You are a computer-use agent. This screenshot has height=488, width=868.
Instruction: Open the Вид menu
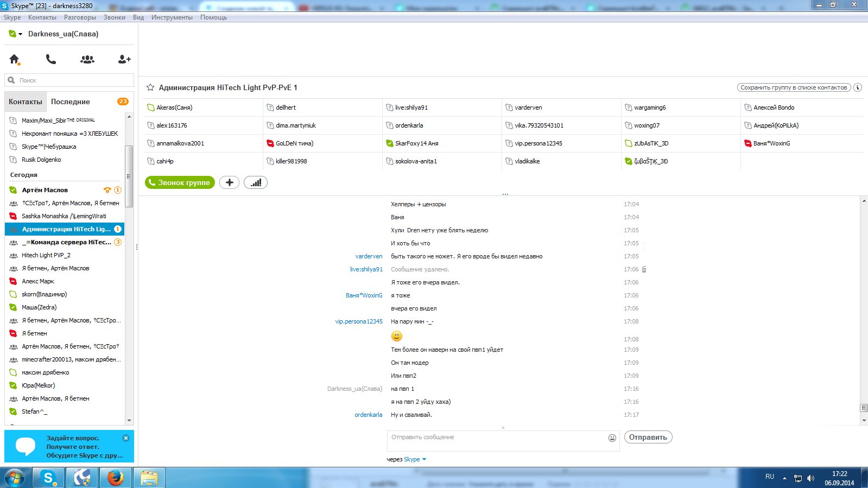(x=138, y=17)
